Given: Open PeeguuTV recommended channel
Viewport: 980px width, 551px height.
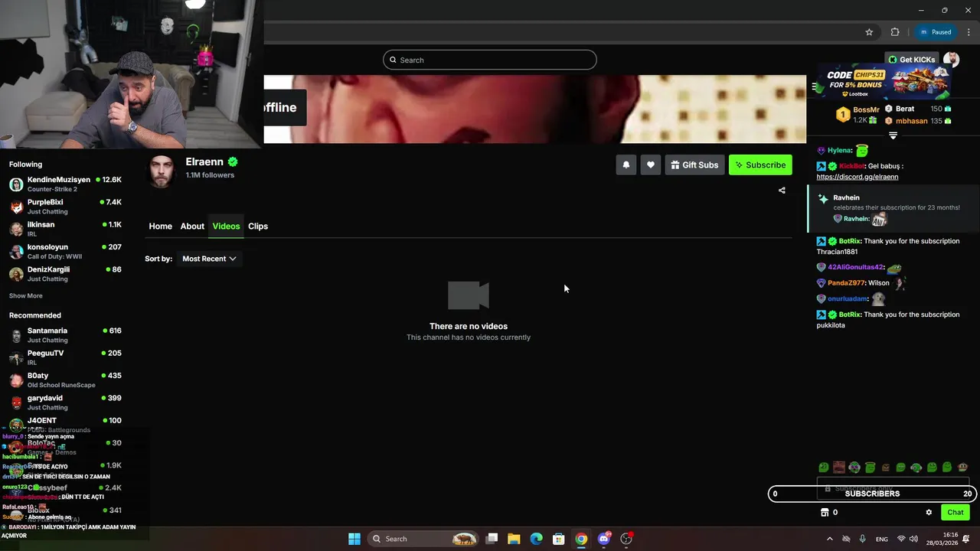Looking at the screenshot, I should pos(65,357).
